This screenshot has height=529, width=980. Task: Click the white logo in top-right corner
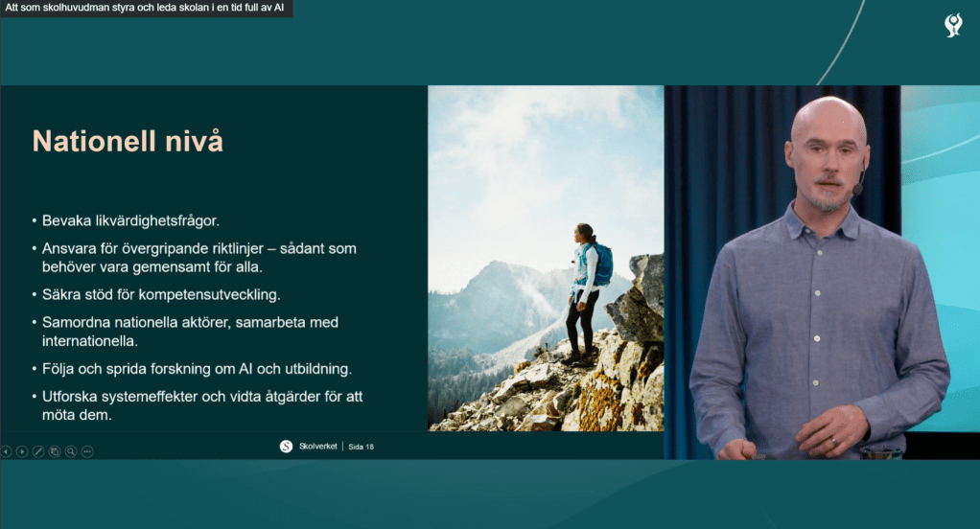pyautogui.click(x=952, y=25)
